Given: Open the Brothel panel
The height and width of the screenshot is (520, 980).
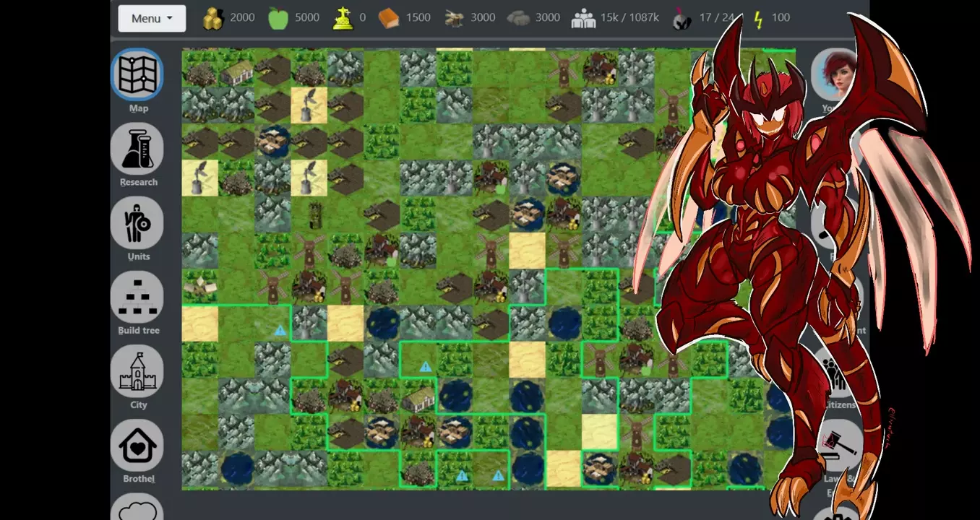Looking at the screenshot, I should point(137,446).
